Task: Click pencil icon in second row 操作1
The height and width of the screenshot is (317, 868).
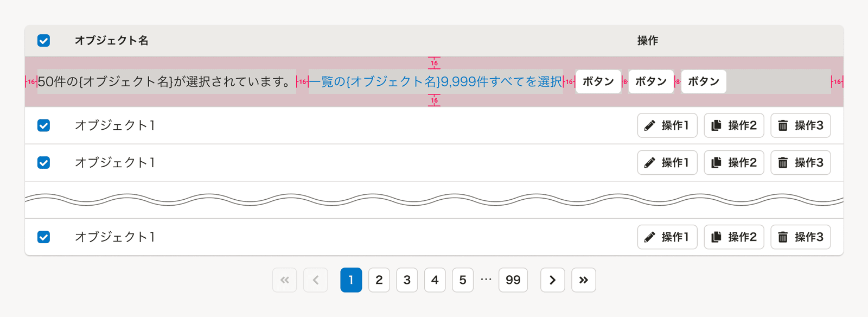Action: [649, 163]
